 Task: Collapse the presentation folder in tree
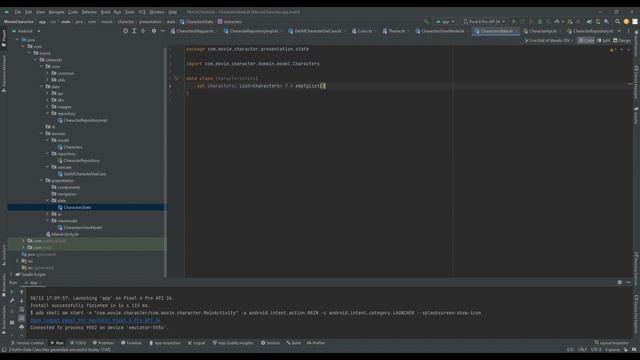pyautogui.click(x=42, y=180)
